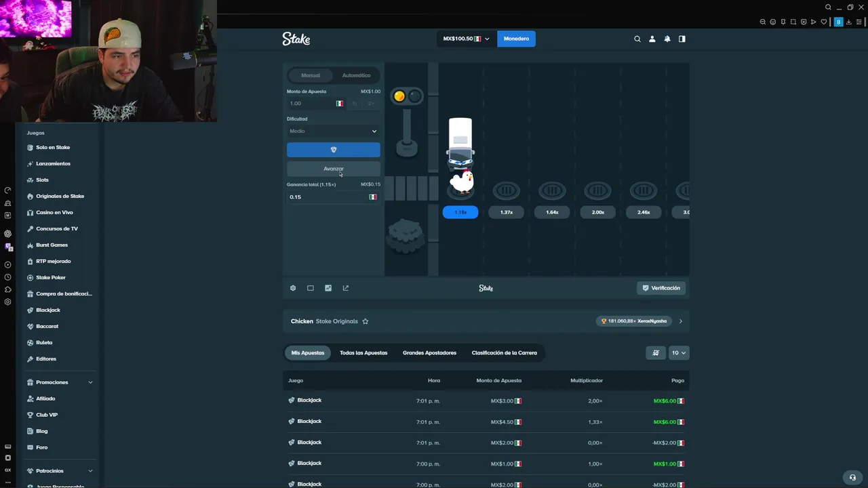Select the Manual betting mode
Screen dimensions: 868x488
coord(311,75)
